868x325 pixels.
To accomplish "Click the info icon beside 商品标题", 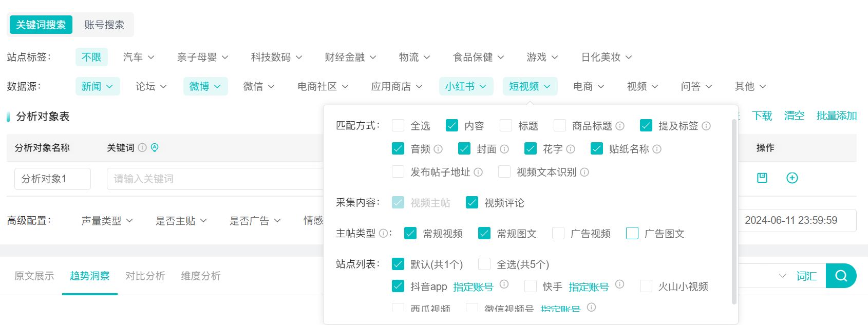I will click(x=620, y=126).
